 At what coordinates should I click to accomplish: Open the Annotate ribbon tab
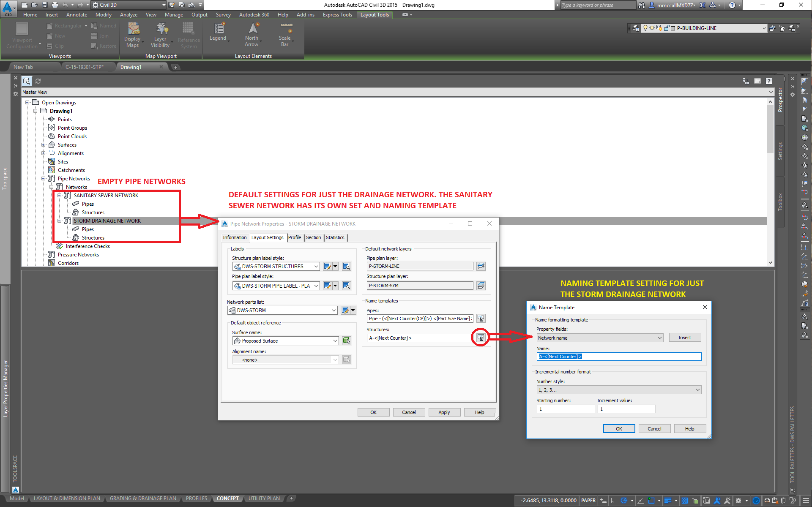77,14
